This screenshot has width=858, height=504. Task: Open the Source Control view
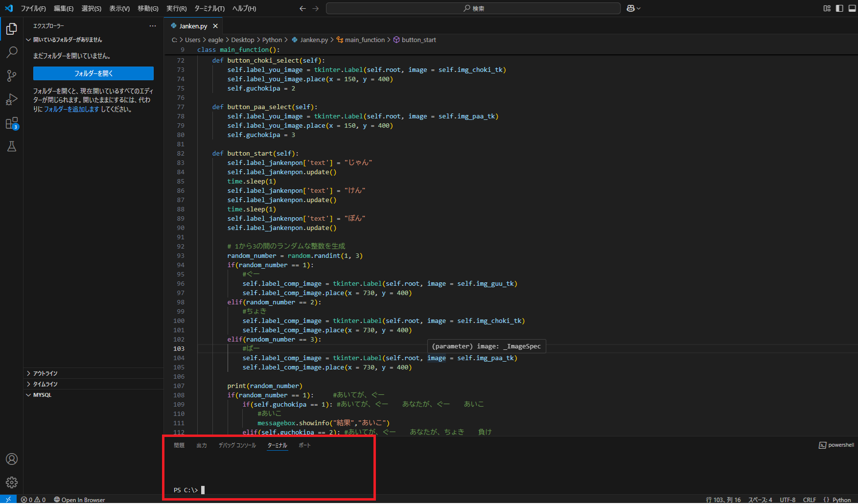(x=12, y=75)
